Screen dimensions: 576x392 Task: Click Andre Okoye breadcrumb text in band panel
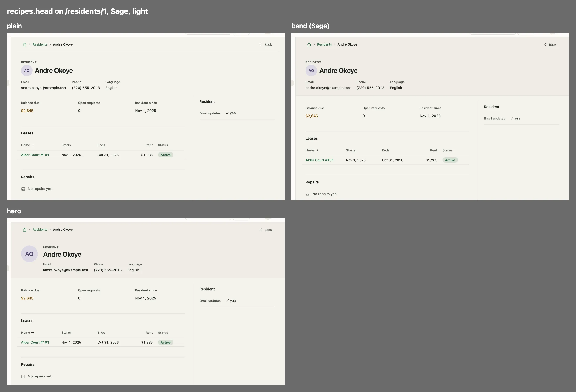(x=347, y=44)
